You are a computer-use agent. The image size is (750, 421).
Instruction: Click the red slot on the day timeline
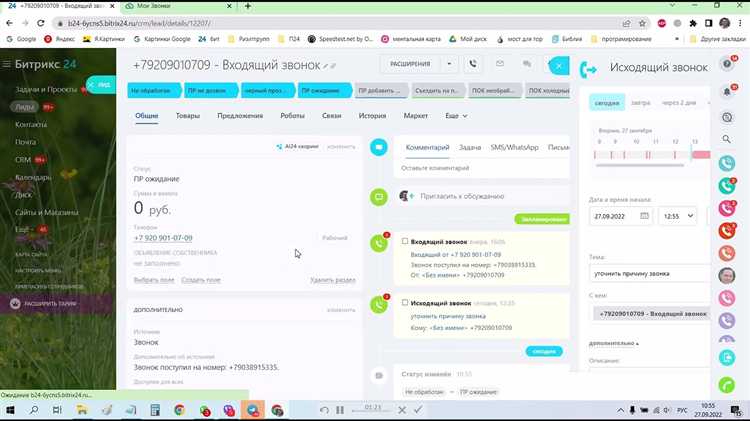(x=701, y=155)
